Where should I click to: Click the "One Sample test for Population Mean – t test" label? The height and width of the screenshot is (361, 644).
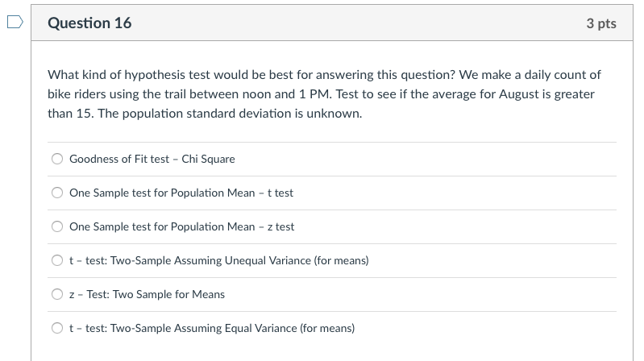coord(181,193)
